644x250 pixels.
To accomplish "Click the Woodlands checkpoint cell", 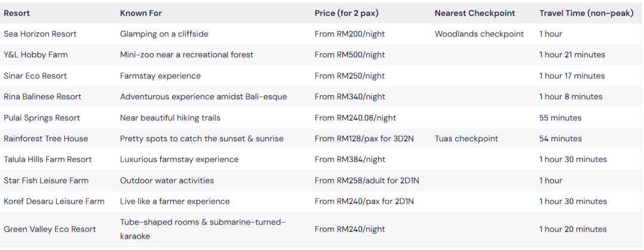I will (x=479, y=34).
